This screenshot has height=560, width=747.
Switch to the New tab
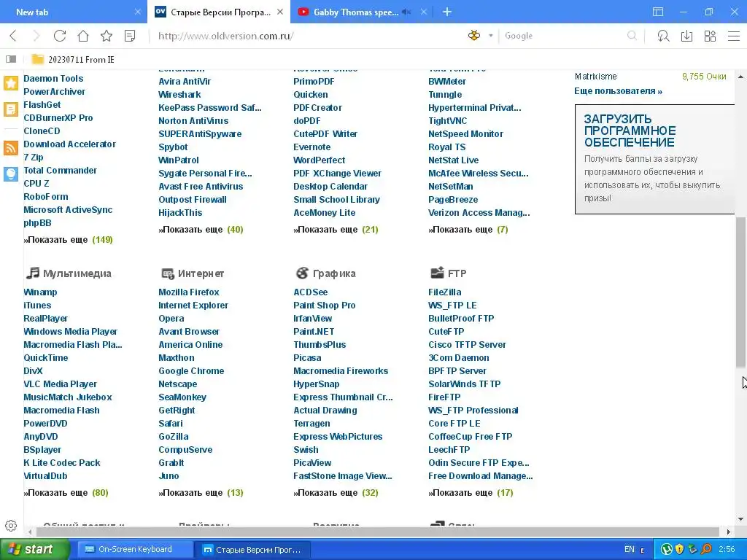(x=74, y=12)
